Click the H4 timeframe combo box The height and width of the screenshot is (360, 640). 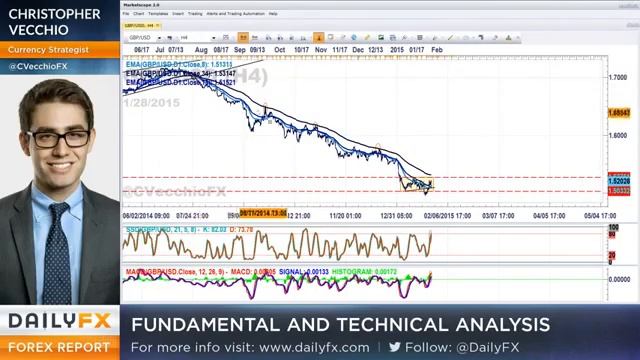(198, 38)
